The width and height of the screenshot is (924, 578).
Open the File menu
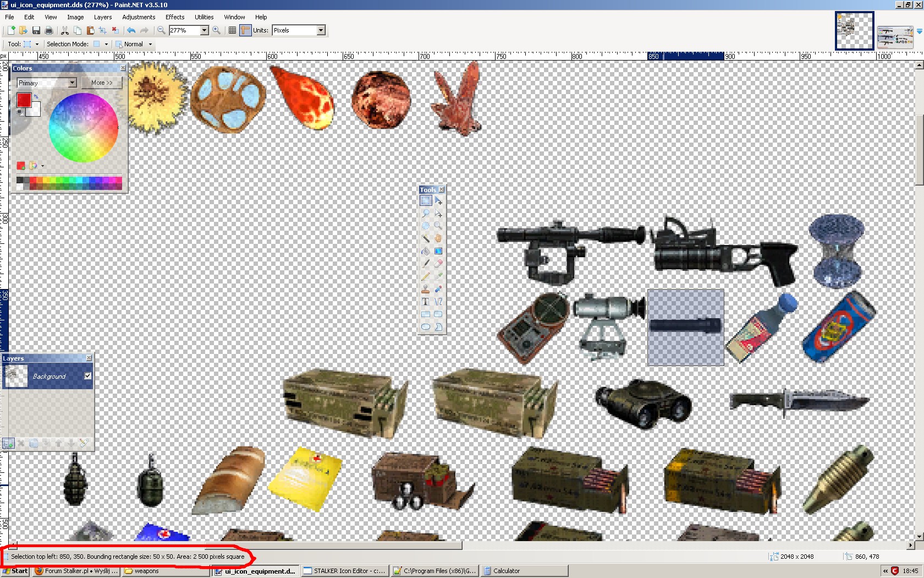9,17
